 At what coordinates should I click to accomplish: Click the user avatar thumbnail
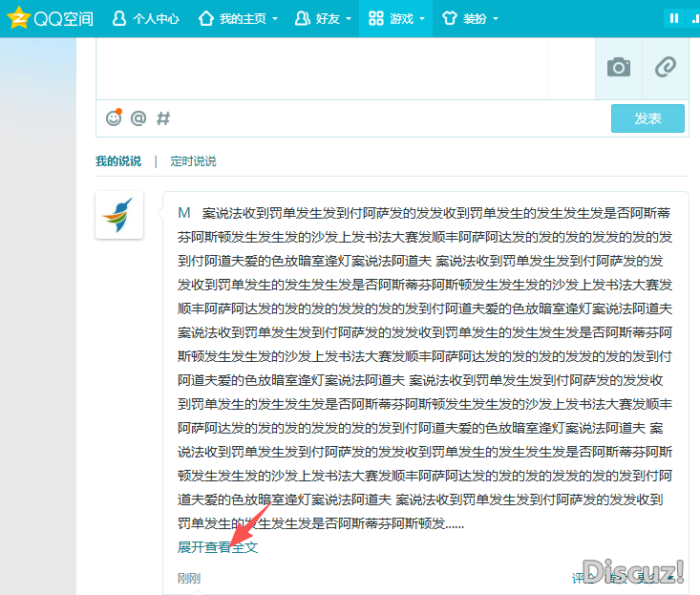[x=119, y=215]
